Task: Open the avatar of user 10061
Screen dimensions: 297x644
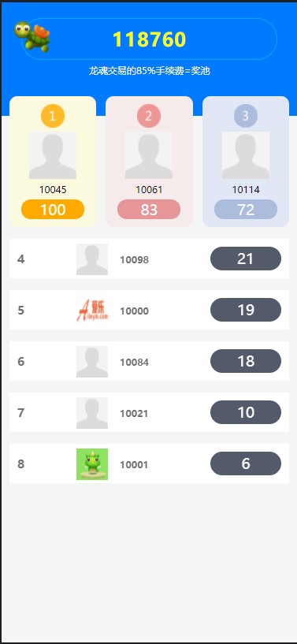Action: (149, 155)
